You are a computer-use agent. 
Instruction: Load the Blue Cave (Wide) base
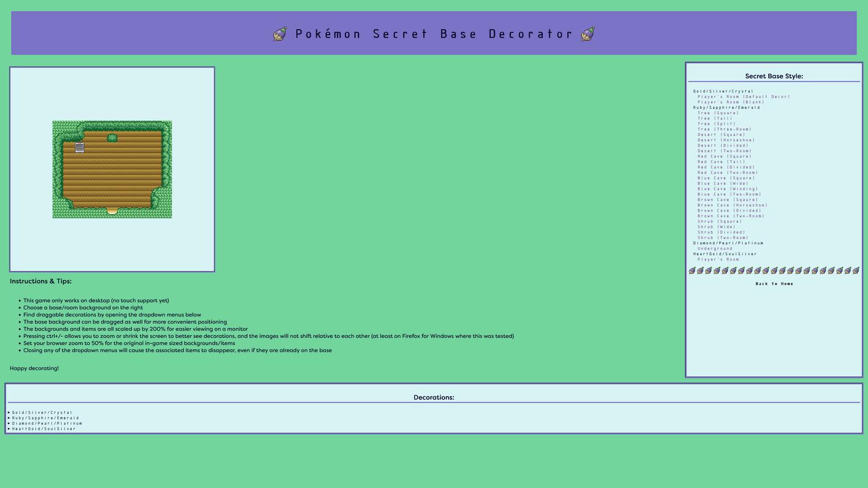point(723,184)
